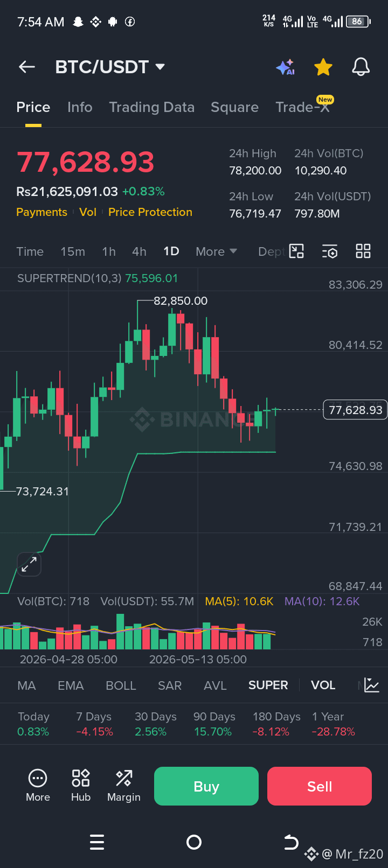Image resolution: width=388 pixels, height=868 pixels.
Task: Tap the Android back navigation button
Action: point(291,842)
